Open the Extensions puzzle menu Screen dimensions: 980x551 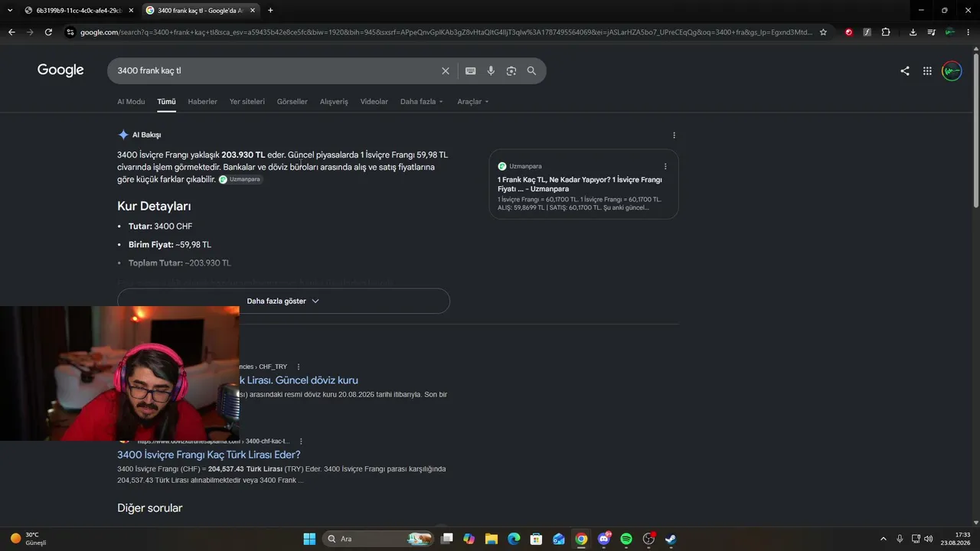(x=886, y=32)
